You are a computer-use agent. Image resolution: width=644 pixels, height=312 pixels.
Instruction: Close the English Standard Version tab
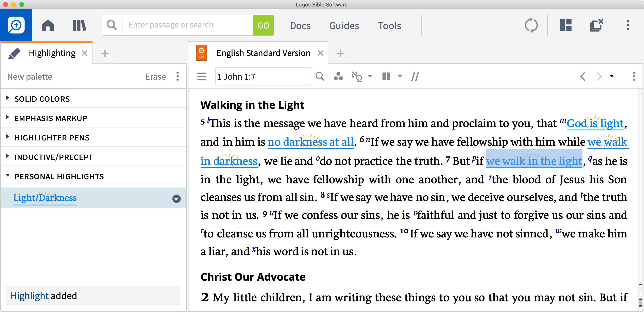321,53
